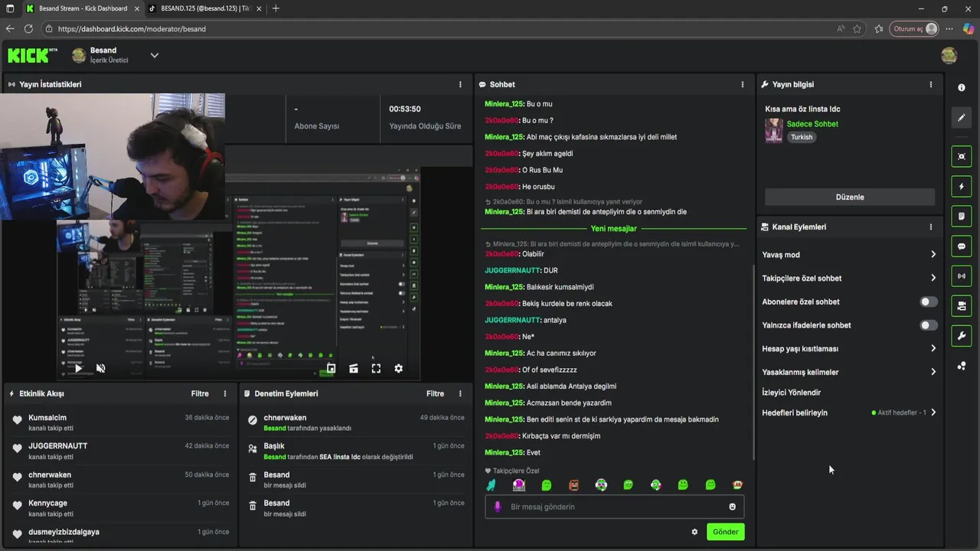Click the three-dots cluster icon in sidebar
The height and width of the screenshot is (551, 980).
coord(962,366)
